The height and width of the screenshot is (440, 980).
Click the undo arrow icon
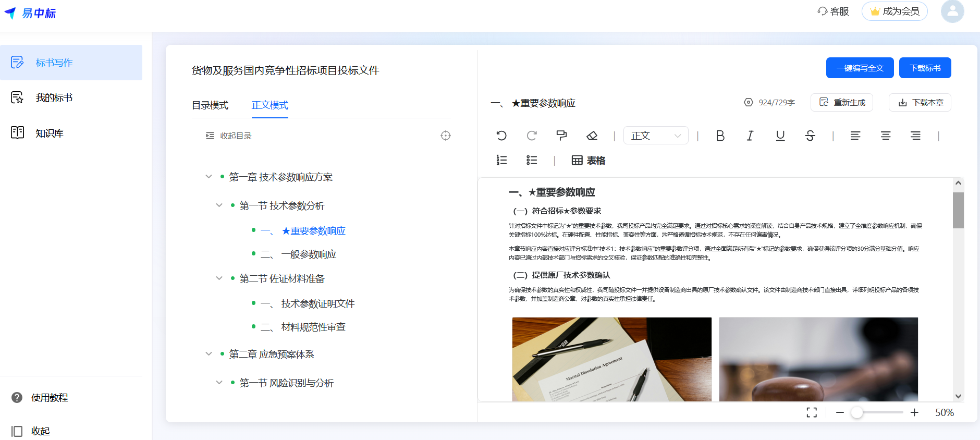(x=501, y=136)
